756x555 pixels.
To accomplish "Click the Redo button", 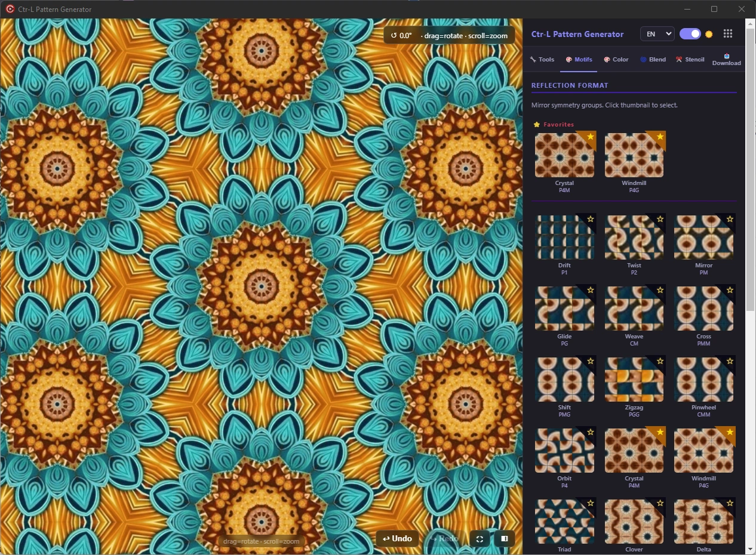I will (444, 538).
